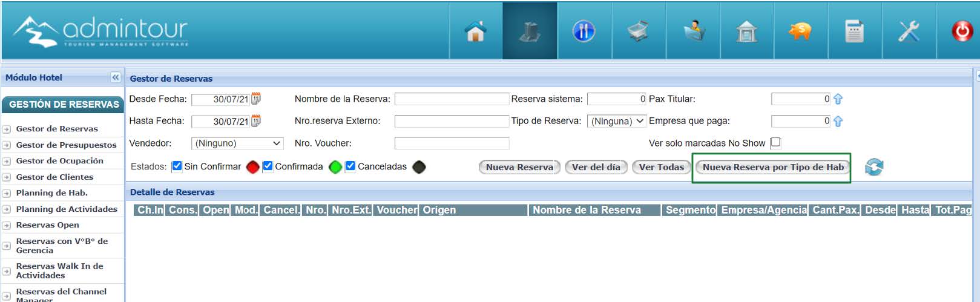
Task: Select the hotel building module icon
Action: coord(530,31)
